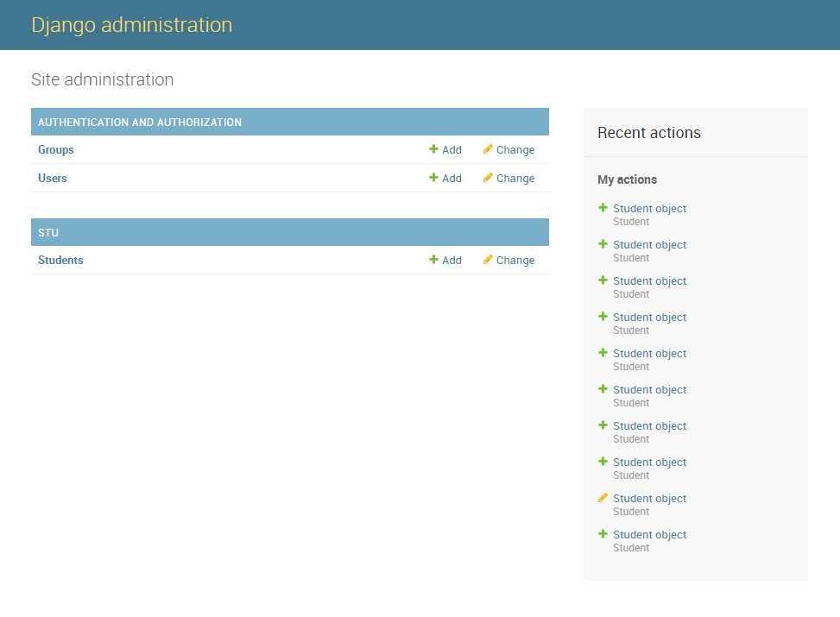Click Add in the Students row
The width and height of the screenshot is (840, 617).
point(445,260)
